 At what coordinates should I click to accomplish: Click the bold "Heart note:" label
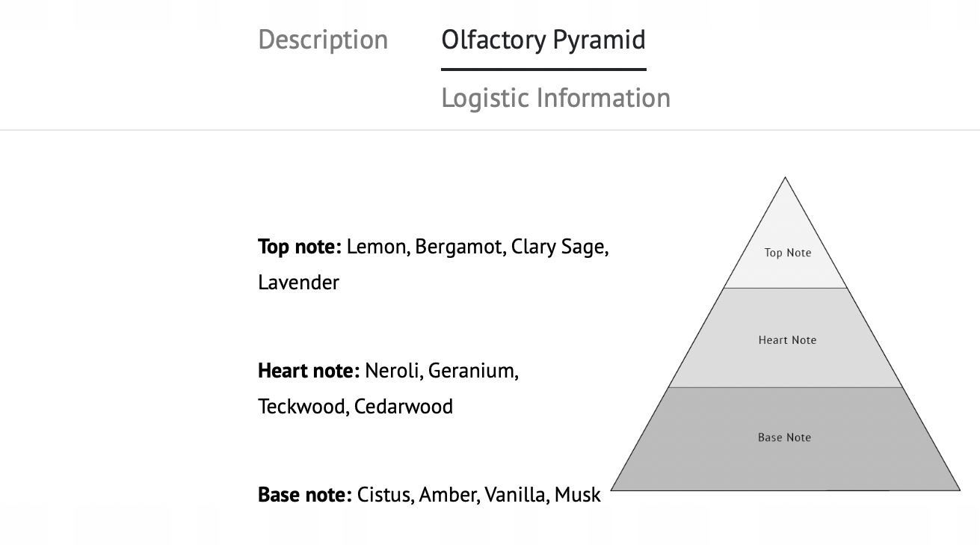coord(309,371)
